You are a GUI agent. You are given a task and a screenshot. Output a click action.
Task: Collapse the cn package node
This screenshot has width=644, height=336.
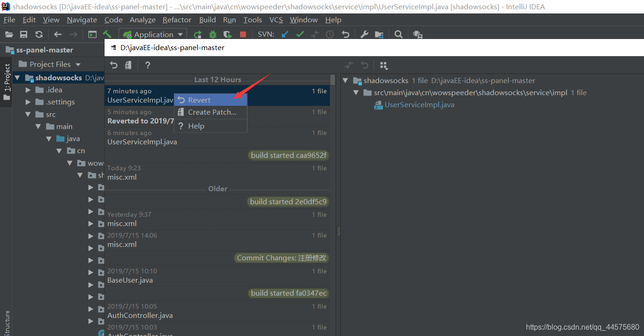click(x=59, y=150)
